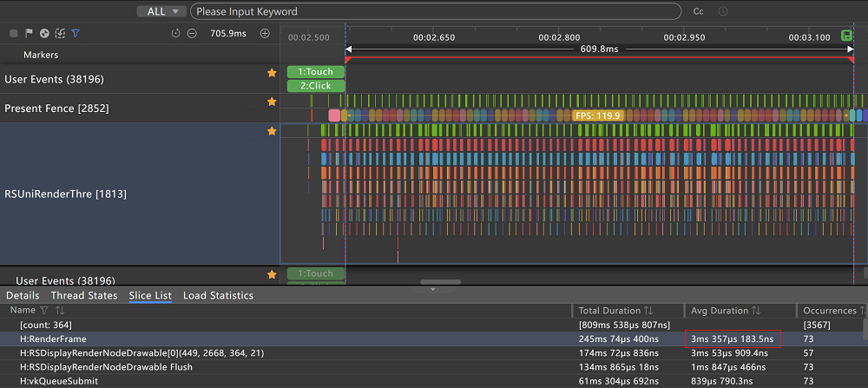Select the Markers row label
868x388 pixels.
41,56
